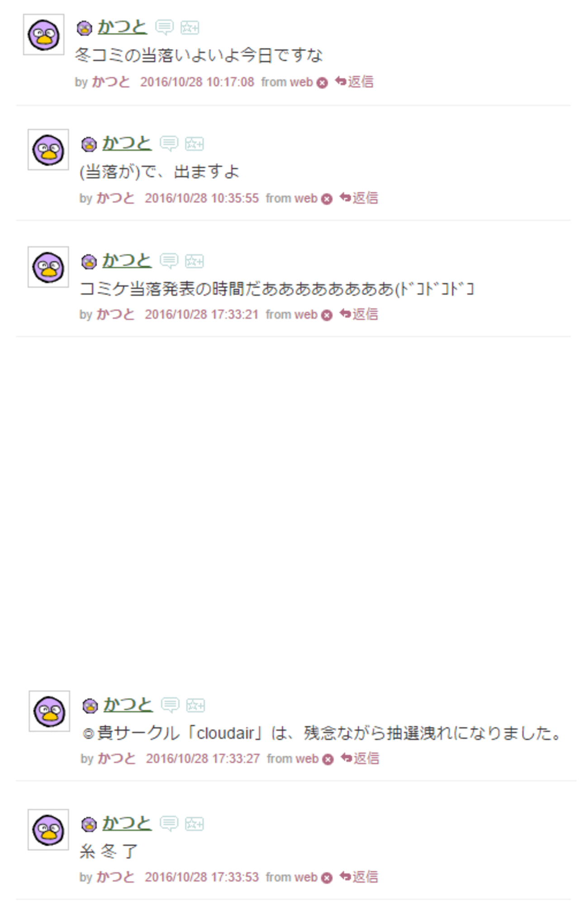This screenshot has height=916, width=588.
Task: Click speech bubble icon on 10:17:08 post
Action: [164, 28]
